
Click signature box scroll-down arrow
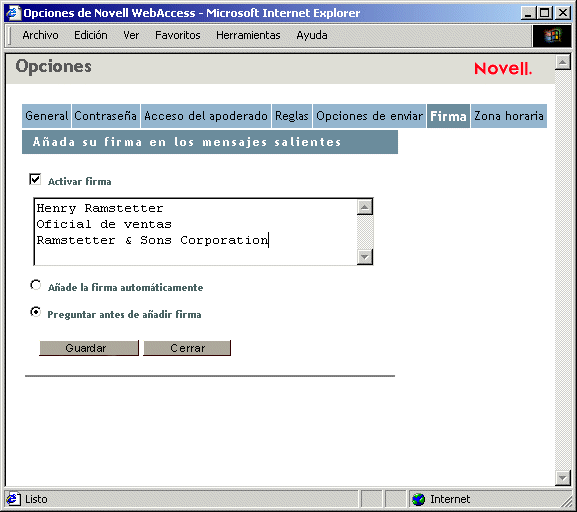pos(365,257)
